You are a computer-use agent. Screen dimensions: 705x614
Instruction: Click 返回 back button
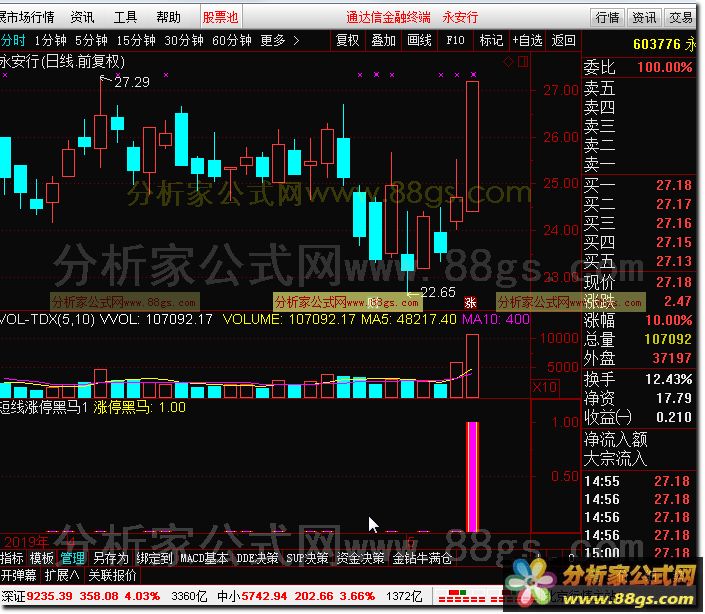pyautogui.click(x=563, y=40)
